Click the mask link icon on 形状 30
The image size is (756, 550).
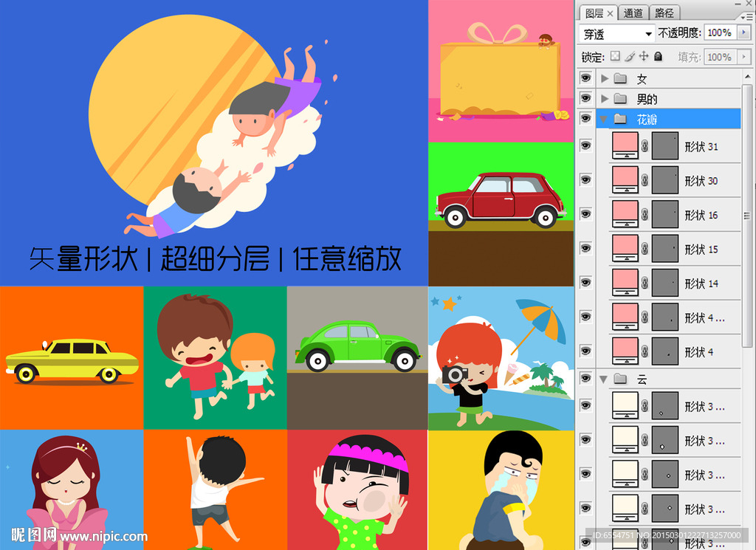645,180
